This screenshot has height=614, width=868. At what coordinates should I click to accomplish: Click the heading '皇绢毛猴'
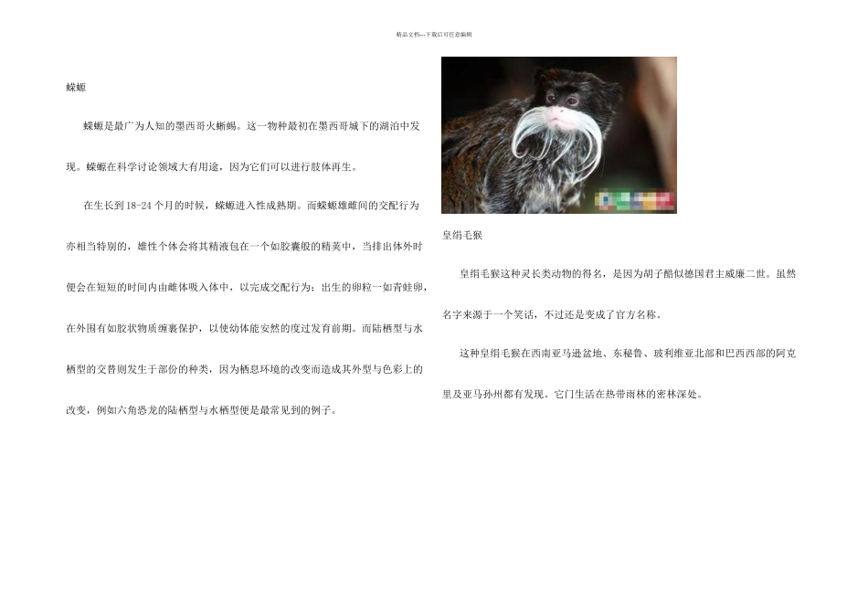click(462, 236)
